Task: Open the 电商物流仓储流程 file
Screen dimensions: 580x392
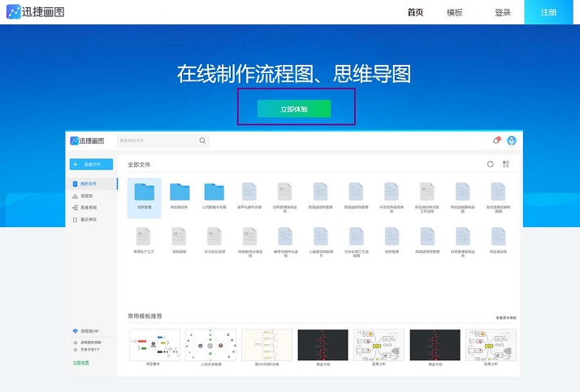Action: [x=250, y=242]
